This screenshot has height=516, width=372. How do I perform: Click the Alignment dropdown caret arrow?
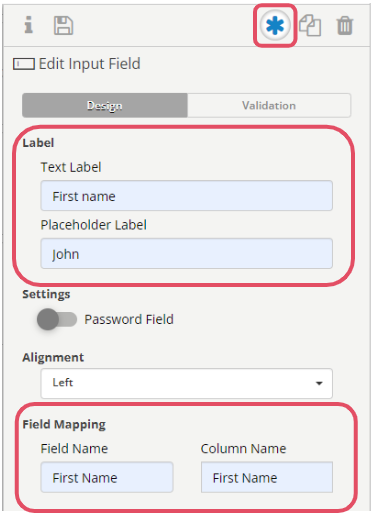[x=319, y=383]
